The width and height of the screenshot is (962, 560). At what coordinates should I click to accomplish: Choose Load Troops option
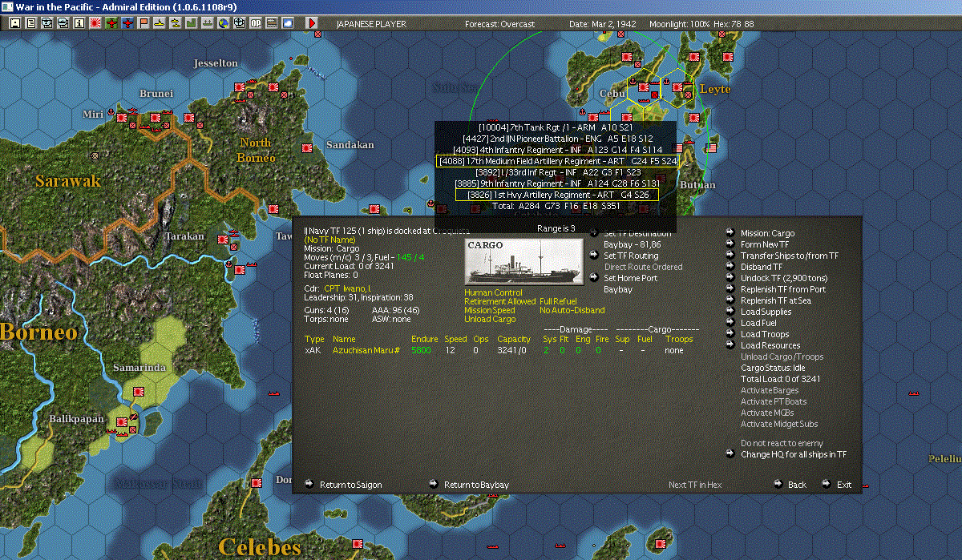point(764,334)
